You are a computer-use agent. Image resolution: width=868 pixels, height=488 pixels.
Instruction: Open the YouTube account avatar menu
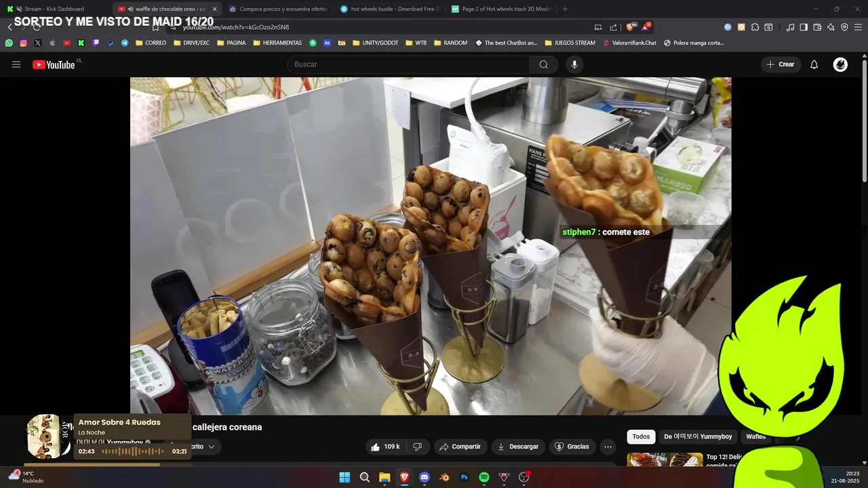click(x=840, y=64)
